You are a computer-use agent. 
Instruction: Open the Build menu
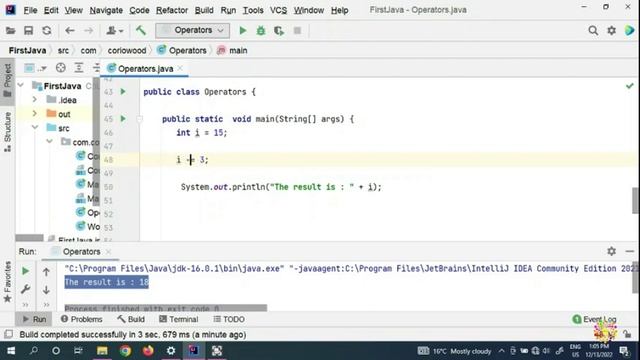click(x=204, y=10)
